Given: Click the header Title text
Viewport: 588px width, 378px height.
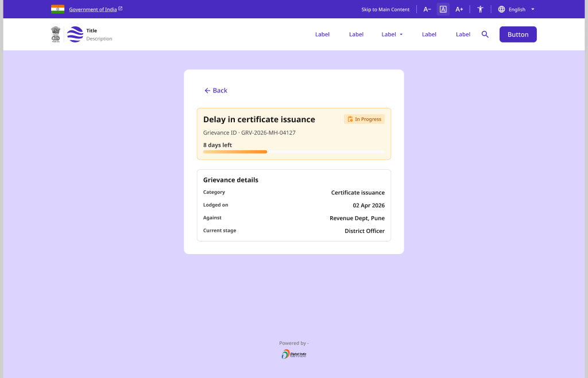Looking at the screenshot, I should click(91, 31).
